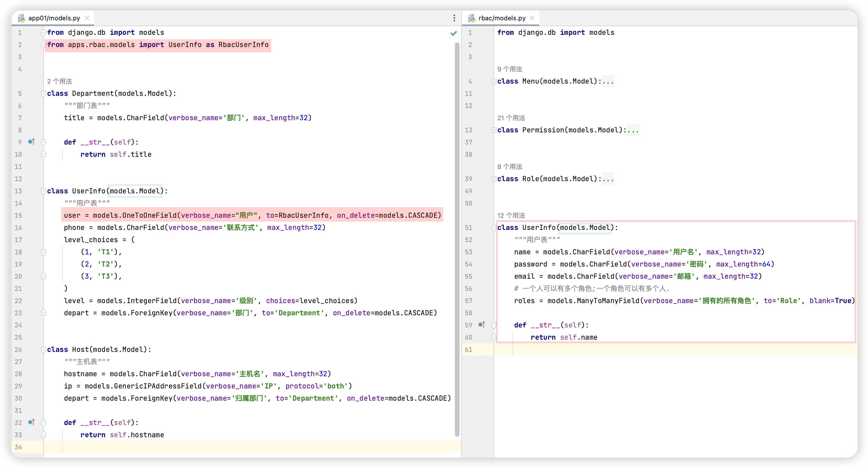Close the rbac/models.py tab
The width and height of the screenshot is (868, 468).
click(x=532, y=18)
